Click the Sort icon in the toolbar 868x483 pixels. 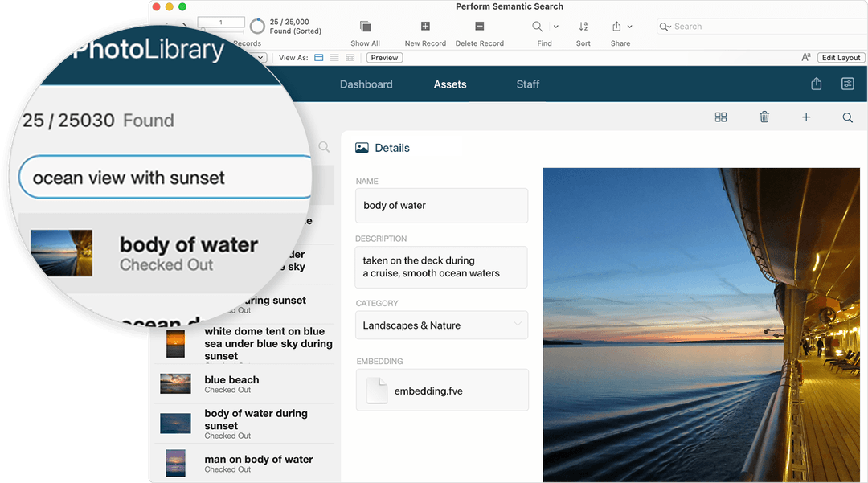coord(583,26)
